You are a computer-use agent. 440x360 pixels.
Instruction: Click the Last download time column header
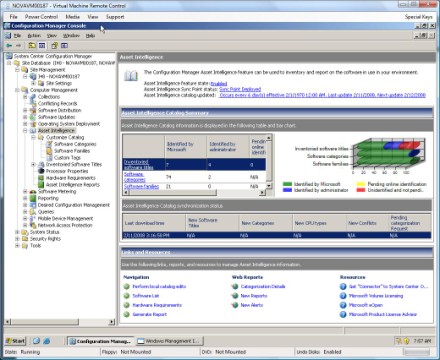[x=154, y=223]
